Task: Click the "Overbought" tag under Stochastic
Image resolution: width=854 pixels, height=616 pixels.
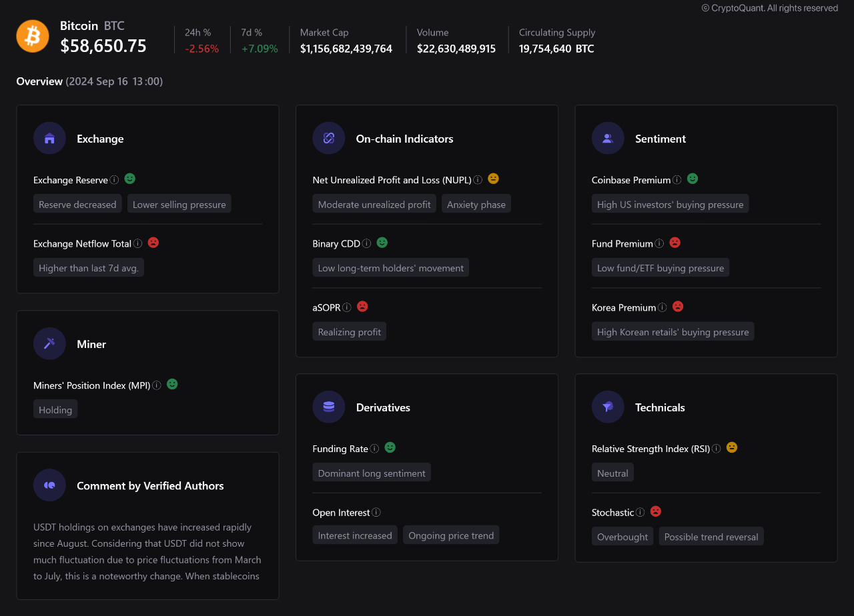Action: point(622,537)
